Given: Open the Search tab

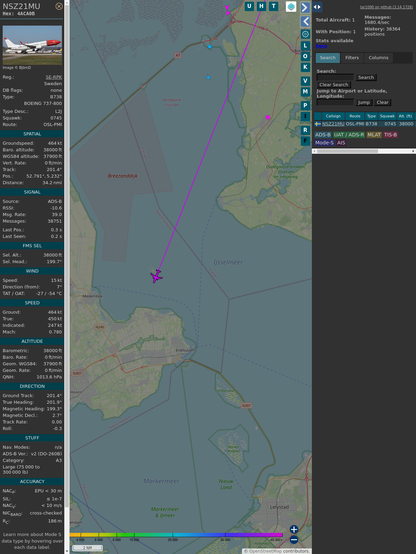Looking at the screenshot, I should click(x=328, y=58).
